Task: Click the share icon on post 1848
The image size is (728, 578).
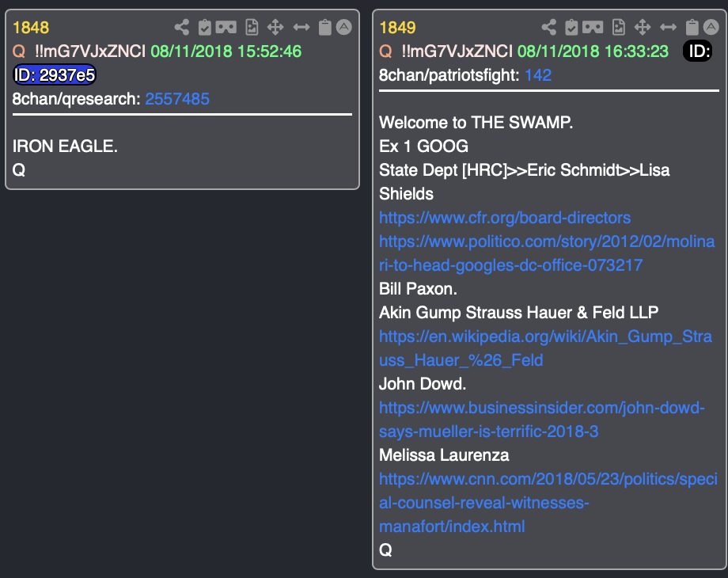Action: pyautogui.click(x=181, y=28)
